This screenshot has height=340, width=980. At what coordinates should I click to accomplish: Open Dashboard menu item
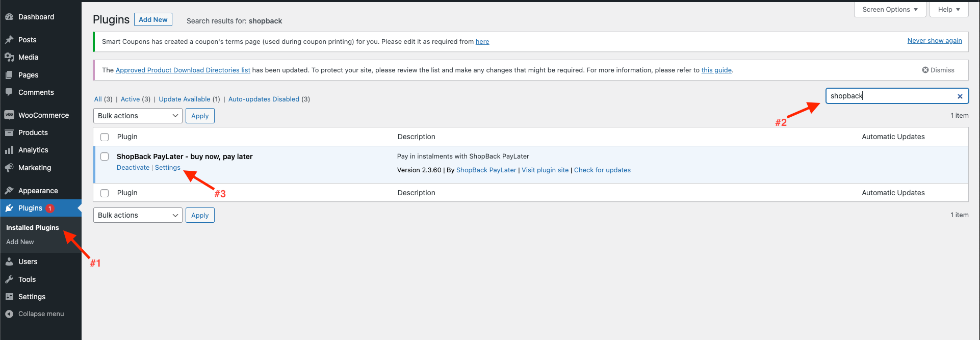(41, 17)
